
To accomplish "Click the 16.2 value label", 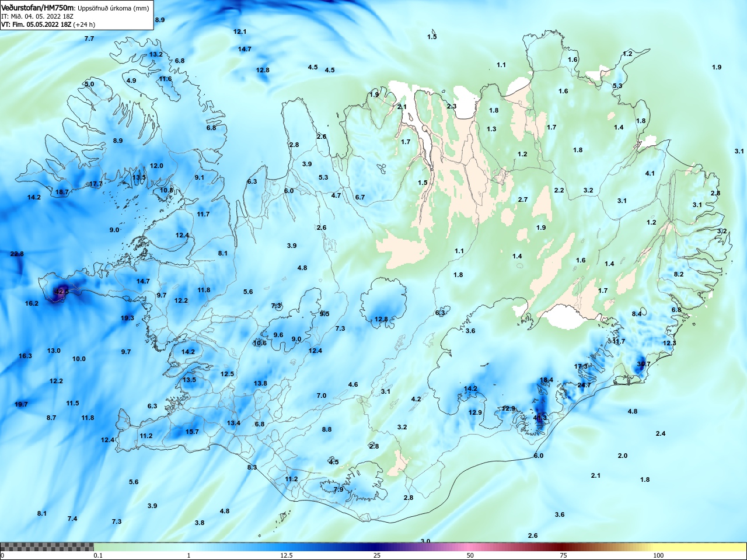I will [x=32, y=303].
